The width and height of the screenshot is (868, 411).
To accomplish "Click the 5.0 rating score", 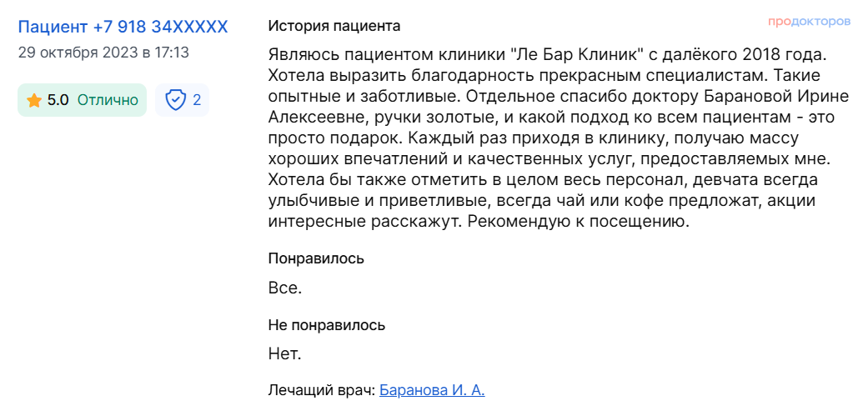I will [x=58, y=101].
